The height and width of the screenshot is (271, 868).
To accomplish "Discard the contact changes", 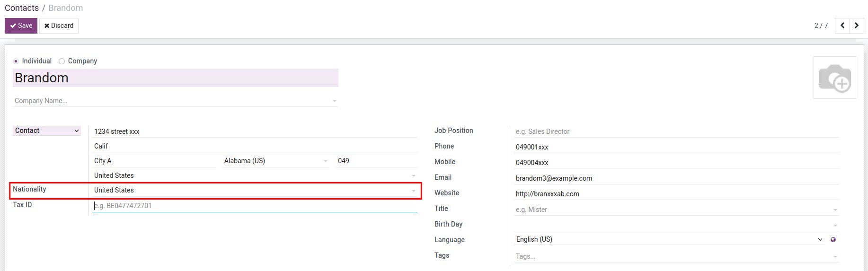I will pyautogui.click(x=59, y=26).
